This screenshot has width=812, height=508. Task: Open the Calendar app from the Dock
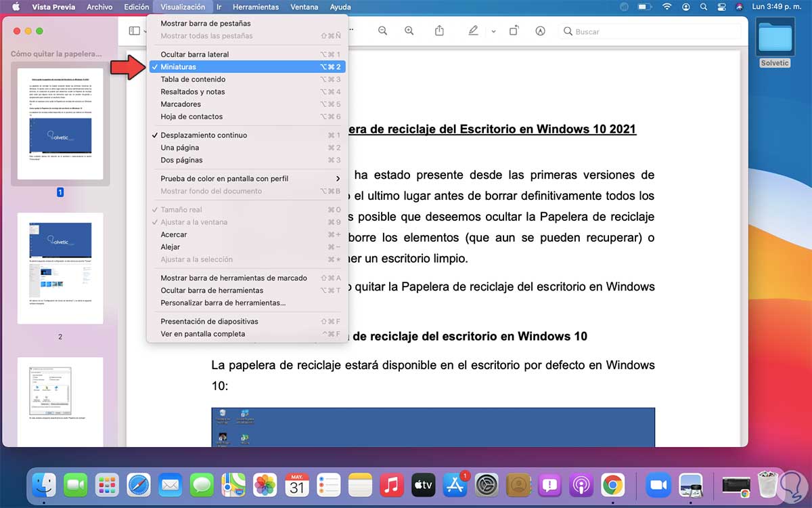click(296, 484)
